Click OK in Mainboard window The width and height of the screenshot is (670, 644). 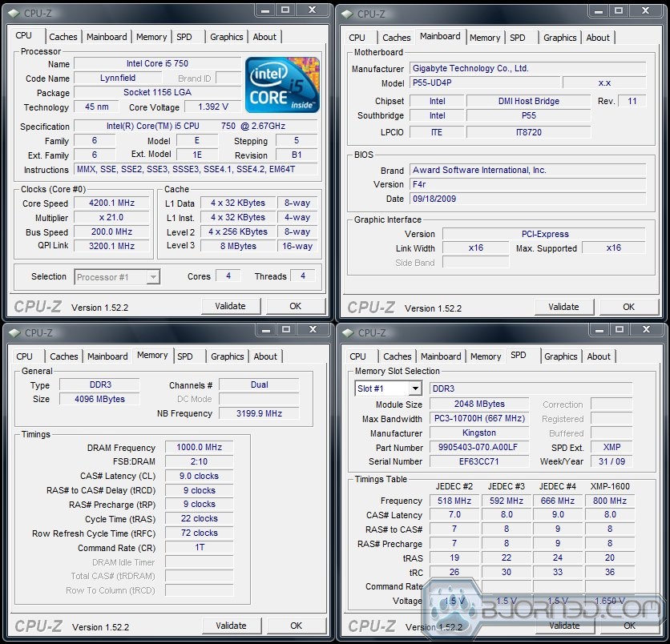coord(628,307)
